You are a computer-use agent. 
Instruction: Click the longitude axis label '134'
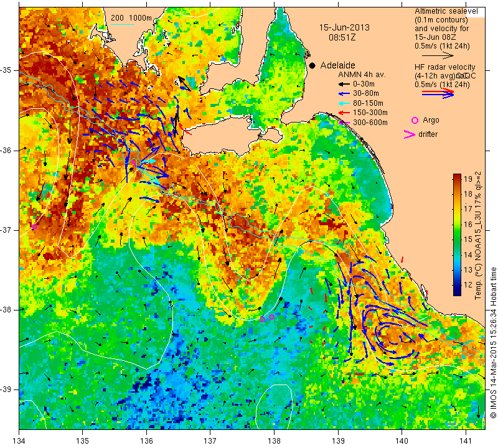(x=19, y=441)
